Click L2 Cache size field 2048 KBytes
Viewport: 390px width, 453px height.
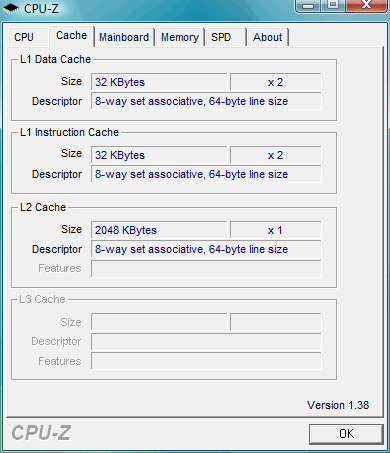(x=159, y=230)
